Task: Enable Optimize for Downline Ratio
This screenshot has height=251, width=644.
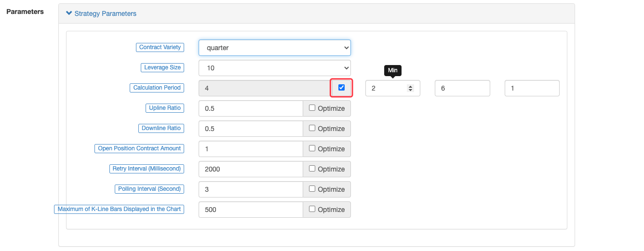Action: click(312, 128)
